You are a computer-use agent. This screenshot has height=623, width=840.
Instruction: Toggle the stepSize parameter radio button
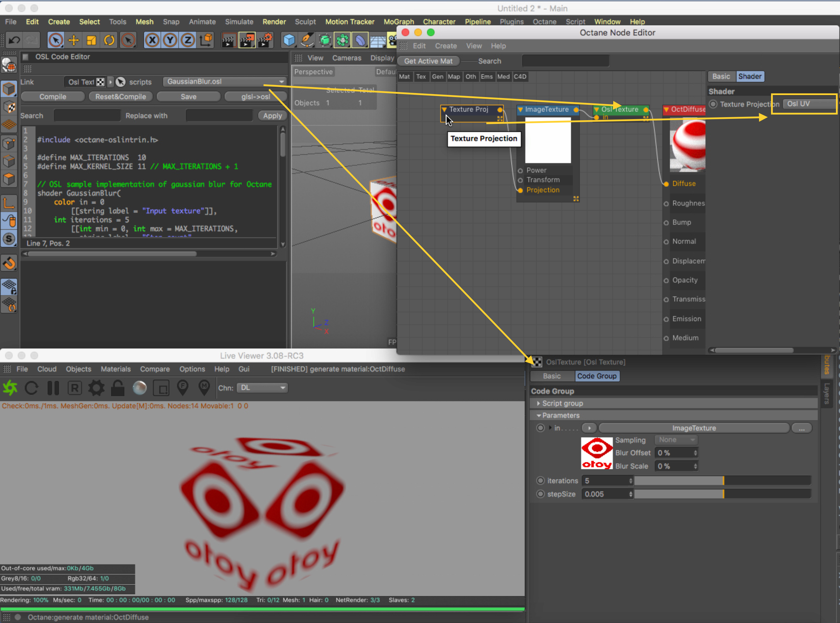[x=540, y=494]
